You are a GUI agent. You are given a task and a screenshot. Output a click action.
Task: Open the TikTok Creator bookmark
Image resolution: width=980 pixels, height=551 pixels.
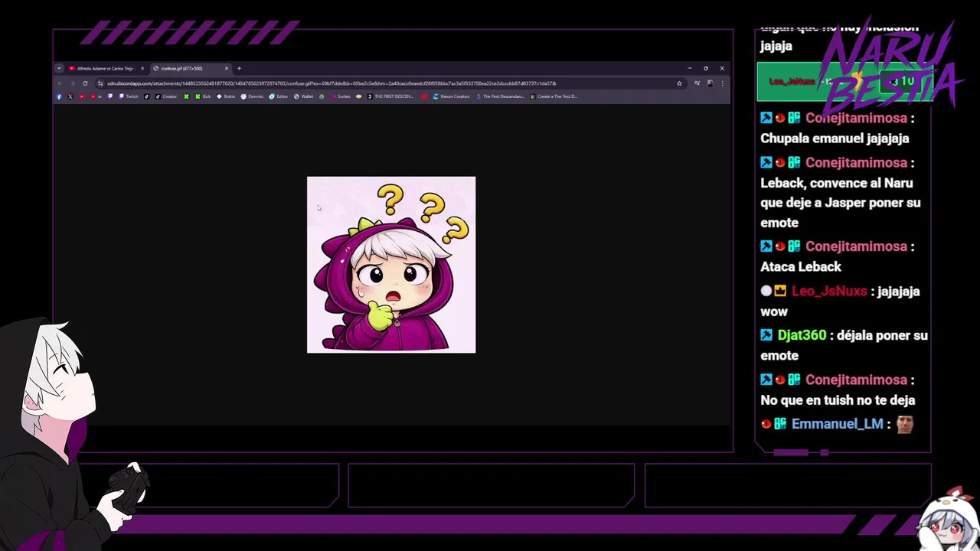165,96
